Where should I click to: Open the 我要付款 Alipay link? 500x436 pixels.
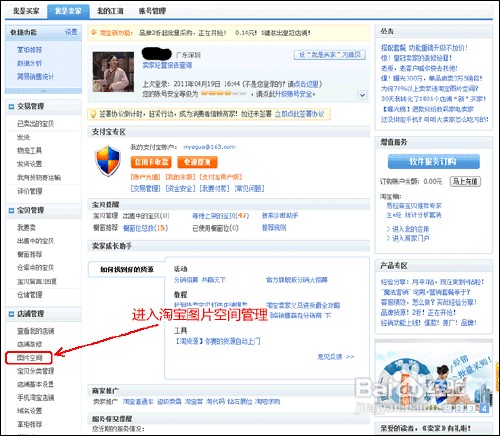click(214, 189)
